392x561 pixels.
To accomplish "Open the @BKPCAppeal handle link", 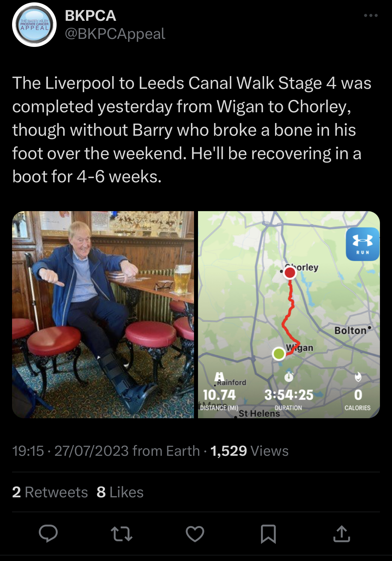I will point(115,34).
